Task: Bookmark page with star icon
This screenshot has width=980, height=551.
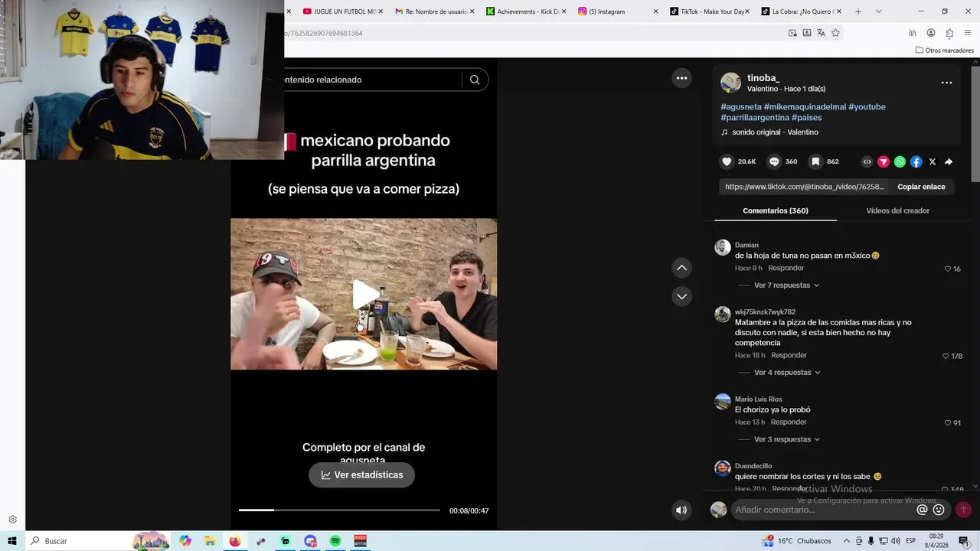Action: [x=835, y=33]
